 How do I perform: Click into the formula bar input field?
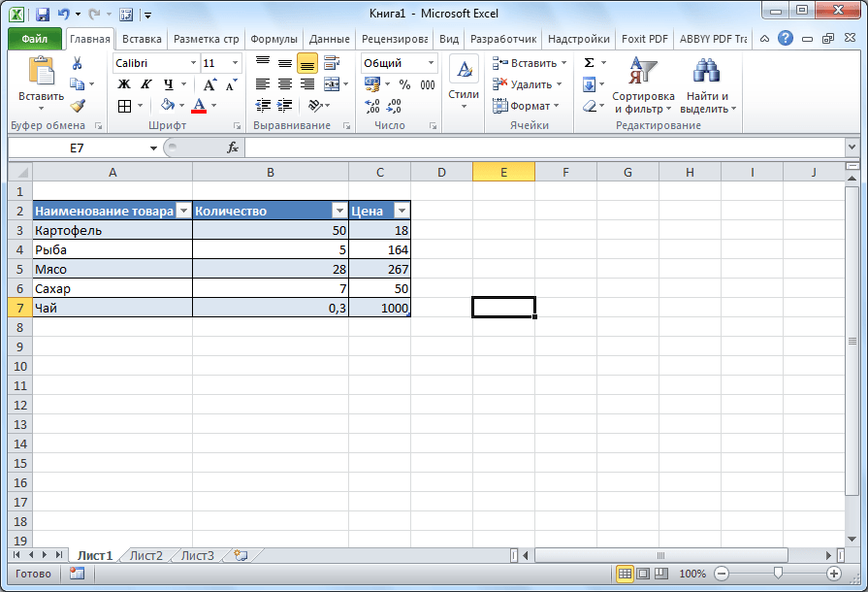point(543,148)
